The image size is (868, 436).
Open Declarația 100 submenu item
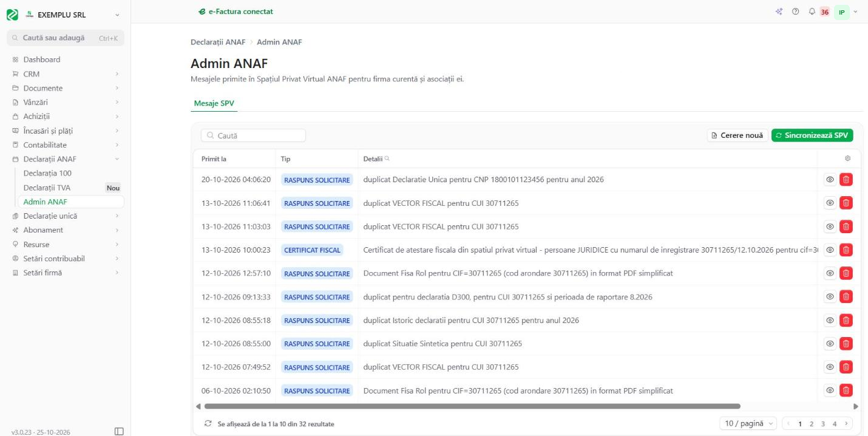tap(70, 173)
